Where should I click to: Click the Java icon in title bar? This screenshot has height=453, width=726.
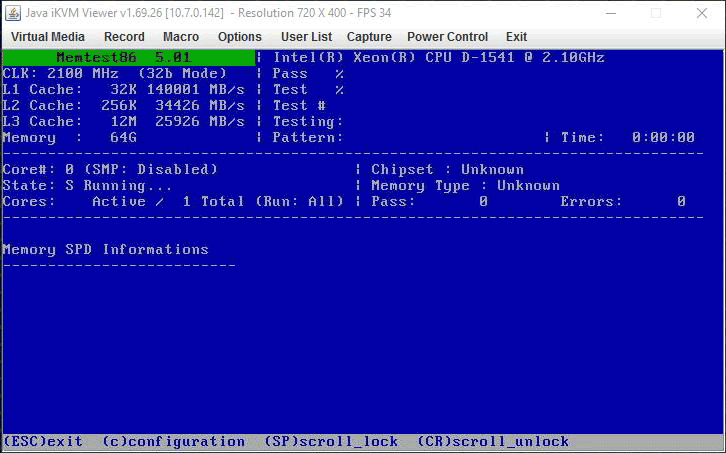13,13
